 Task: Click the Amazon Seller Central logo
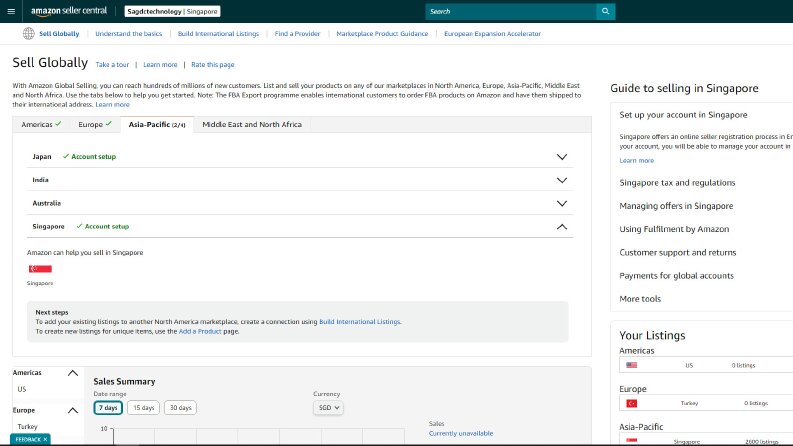click(69, 11)
